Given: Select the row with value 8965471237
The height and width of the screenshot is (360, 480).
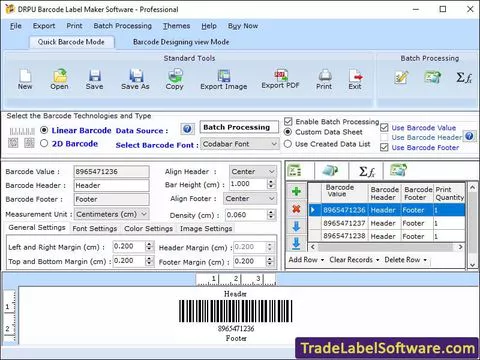Looking at the screenshot, I should pyautogui.click(x=387, y=223).
